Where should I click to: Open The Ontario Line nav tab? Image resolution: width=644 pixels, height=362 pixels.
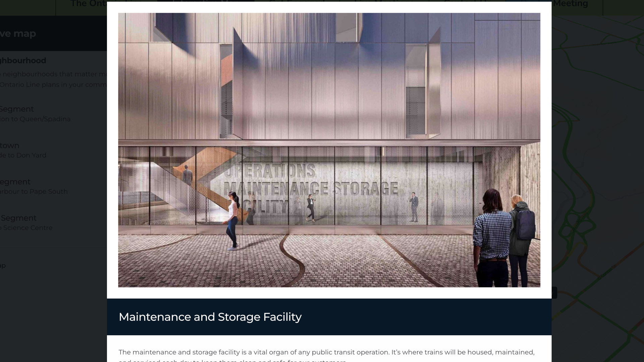click(x=88, y=4)
